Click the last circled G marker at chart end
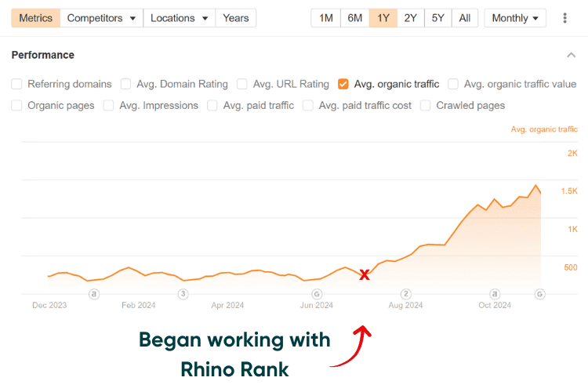Viewport: 588px width, 392px height. pyautogui.click(x=539, y=295)
